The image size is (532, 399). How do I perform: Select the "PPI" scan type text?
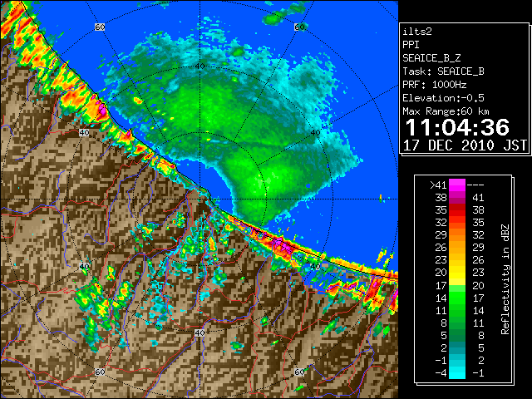click(x=411, y=45)
